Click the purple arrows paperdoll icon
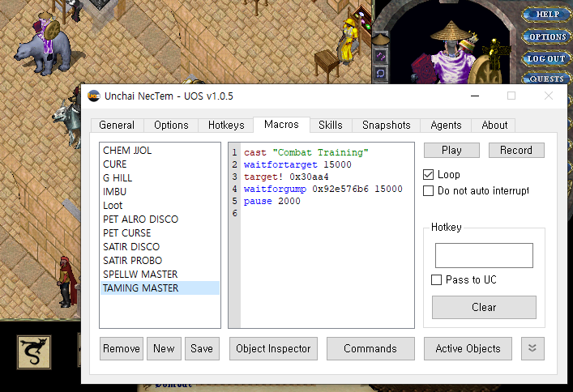Viewport: 573px width, 392px height. click(381, 56)
